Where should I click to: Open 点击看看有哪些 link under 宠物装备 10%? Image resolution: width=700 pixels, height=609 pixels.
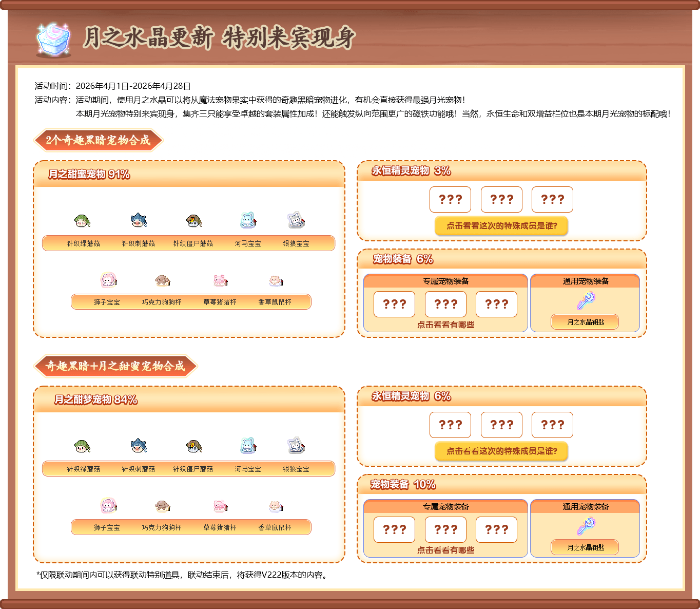[x=445, y=550]
